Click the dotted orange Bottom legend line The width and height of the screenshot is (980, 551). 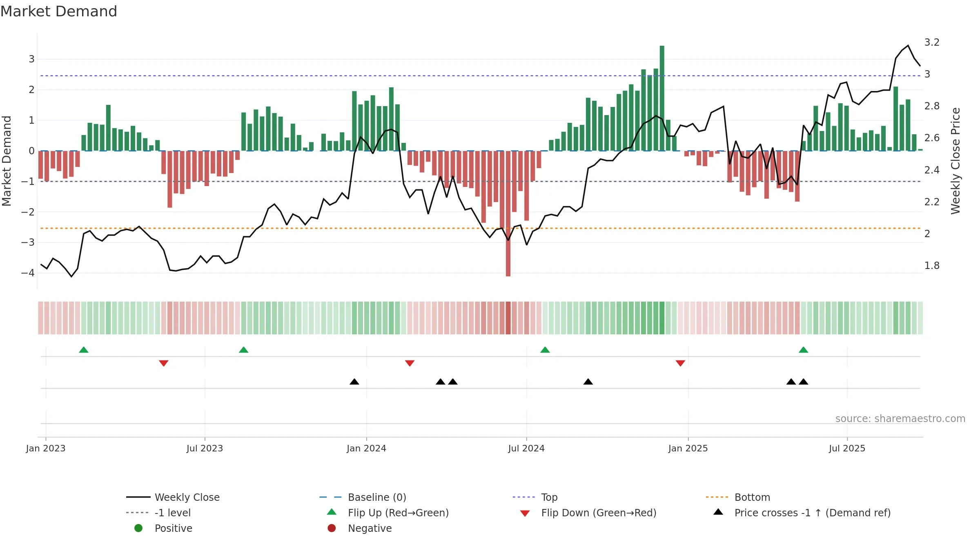pos(718,497)
